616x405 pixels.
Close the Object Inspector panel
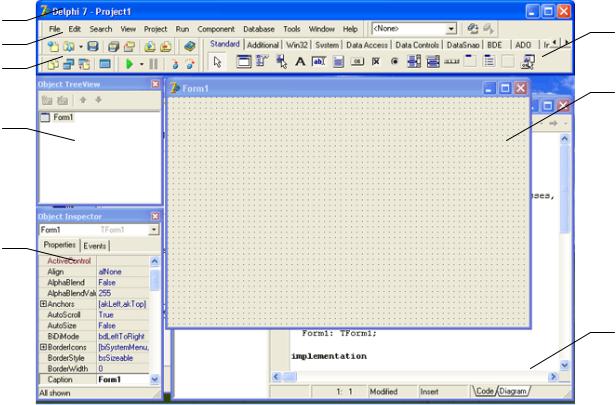coord(155,216)
